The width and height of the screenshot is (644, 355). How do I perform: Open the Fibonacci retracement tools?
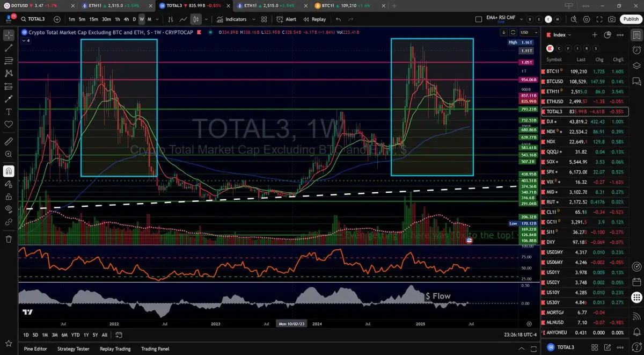pos(9,61)
